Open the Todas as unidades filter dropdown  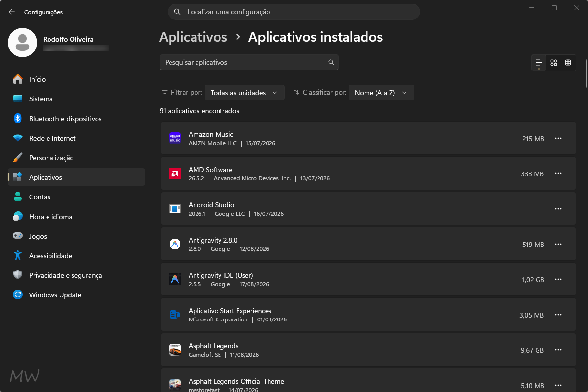click(x=245, y=93)
